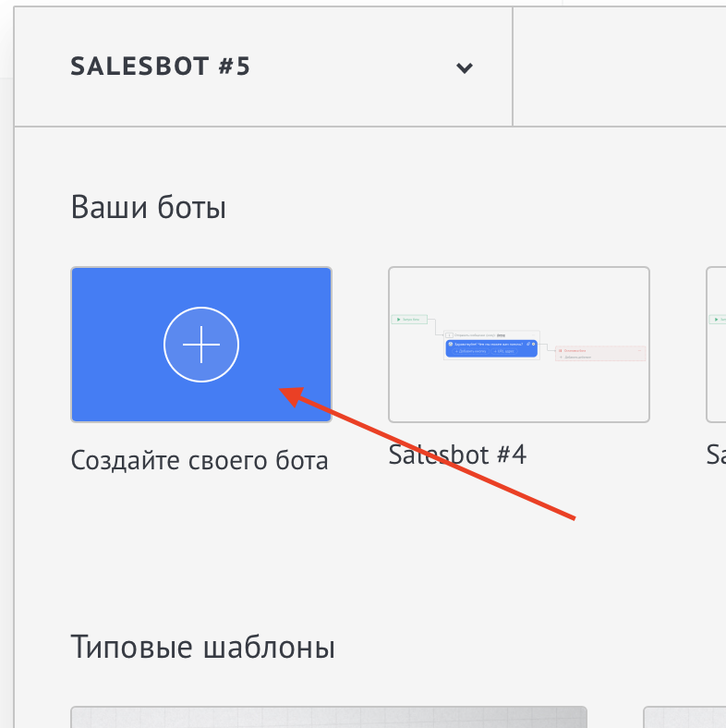
Task: Expand the chevron next to SALESBOT #5
Action: coord(465,67)
